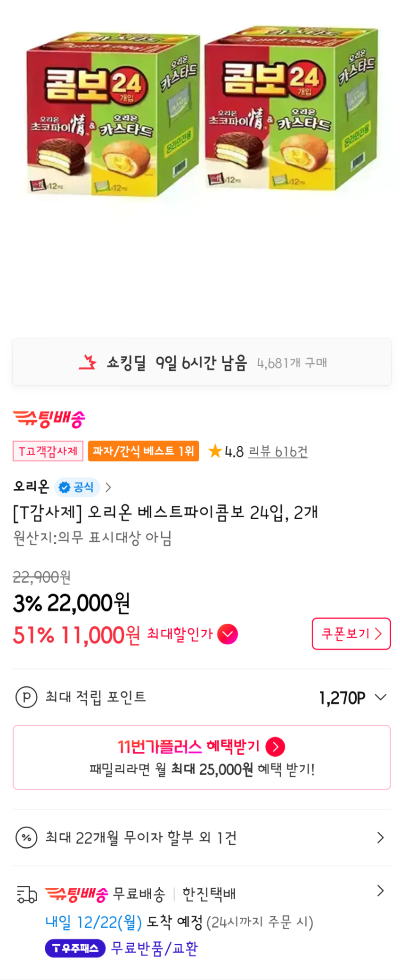Expand the 최대할인가 price details
400x980 pixels.
tap(228, 634)
